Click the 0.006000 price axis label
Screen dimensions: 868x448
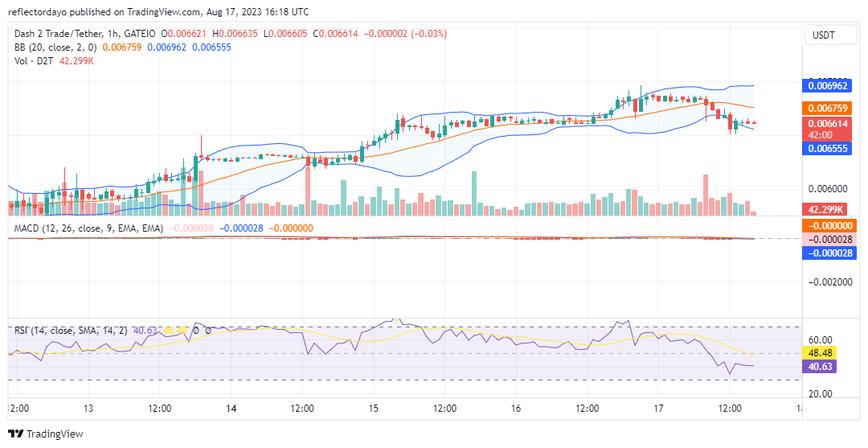pyautogui.click(x=828, y=189)
